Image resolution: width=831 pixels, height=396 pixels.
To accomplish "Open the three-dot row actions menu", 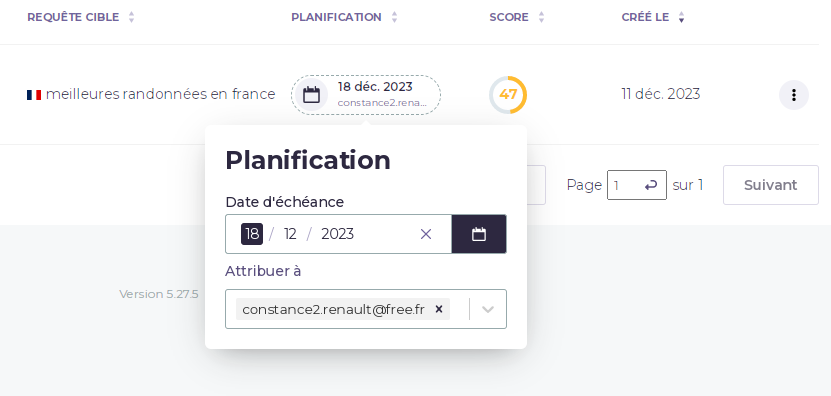I will pyautogui.click(x=793, y=95).
